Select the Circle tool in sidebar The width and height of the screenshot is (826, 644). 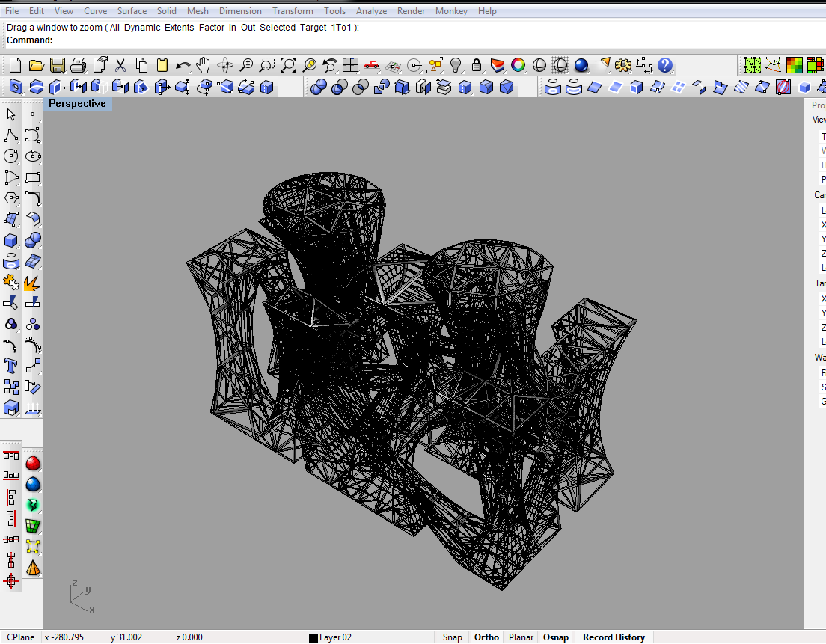[11, 156]
